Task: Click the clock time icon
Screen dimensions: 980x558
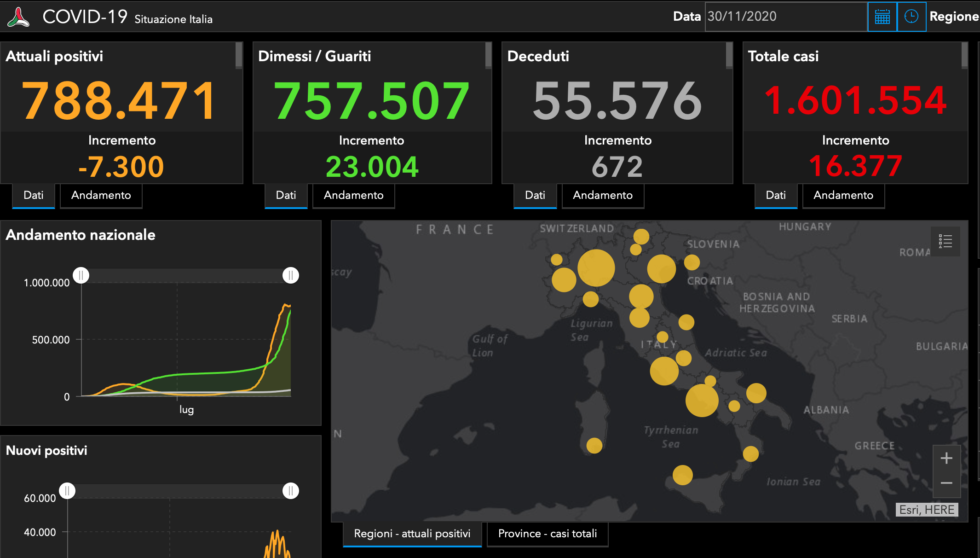Action: click(911, 17)
